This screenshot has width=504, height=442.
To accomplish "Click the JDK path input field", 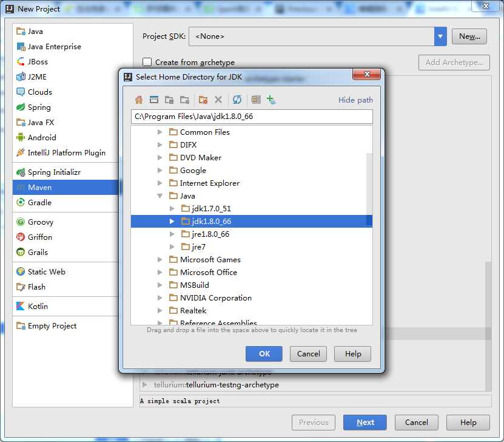I will (252, 117).
